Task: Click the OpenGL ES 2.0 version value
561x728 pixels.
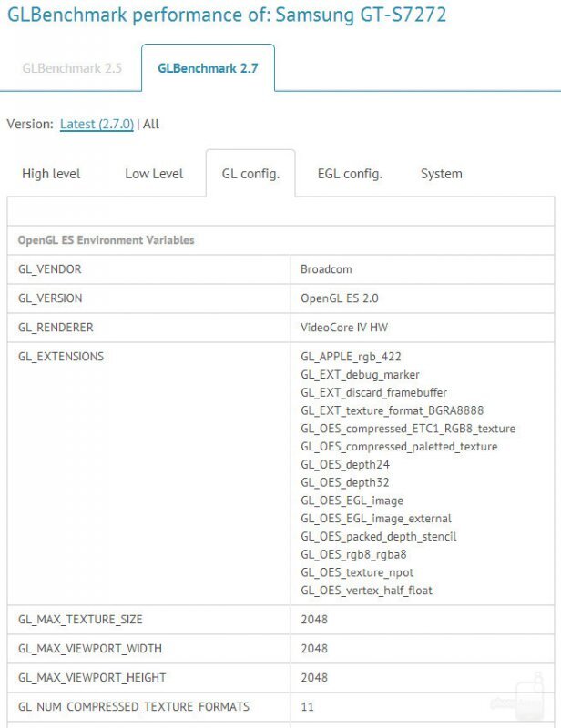Action: (339, 298)
